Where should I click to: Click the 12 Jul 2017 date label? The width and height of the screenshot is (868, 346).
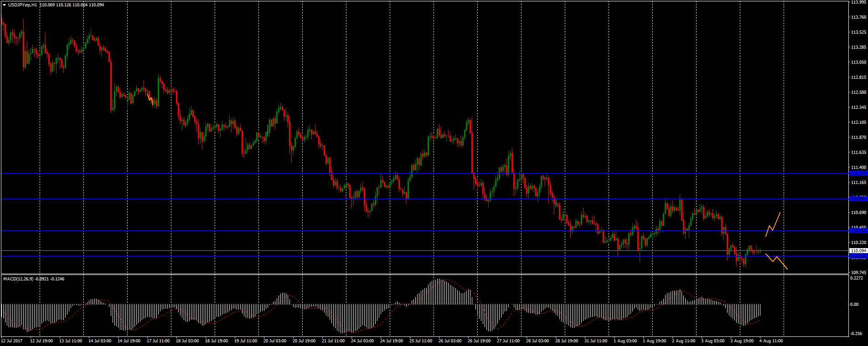coord(12,341)
